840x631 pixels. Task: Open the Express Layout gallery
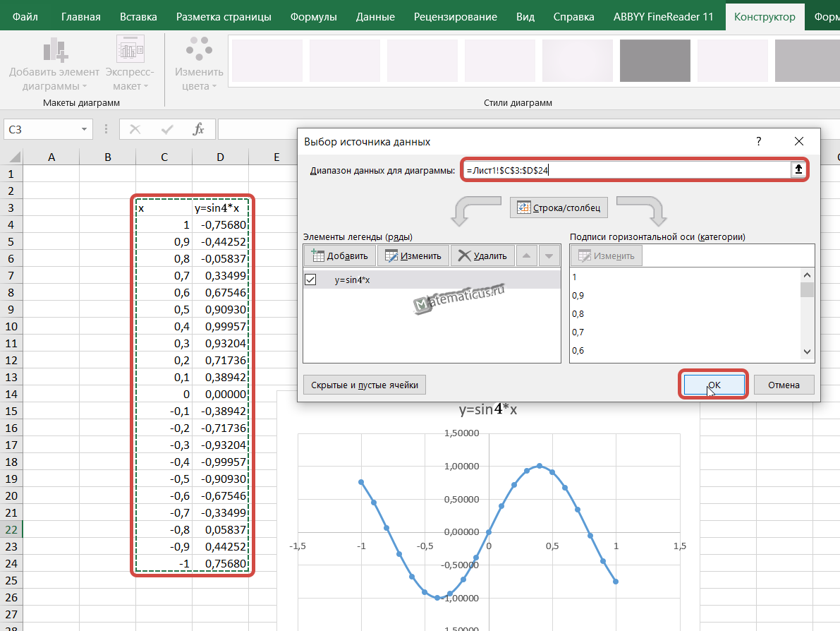tap(130, 51)
